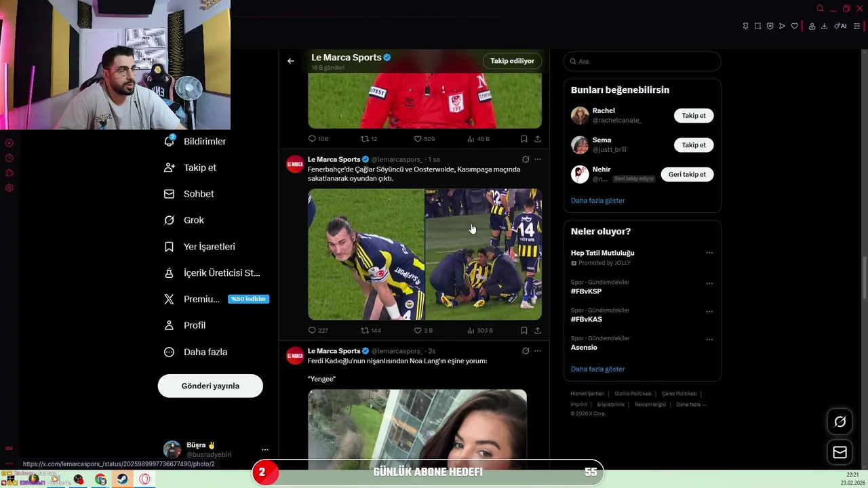Image resolution: width=868 pixels, height=488 pixels.
Task: Open Google Chrome from the taskbar
Action: [100, 479]
